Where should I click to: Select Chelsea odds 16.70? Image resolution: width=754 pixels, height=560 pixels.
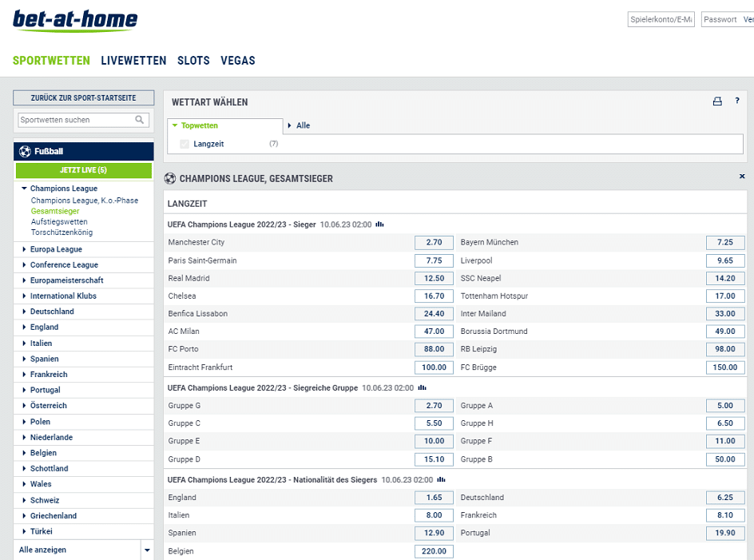(x=434, y=296)
